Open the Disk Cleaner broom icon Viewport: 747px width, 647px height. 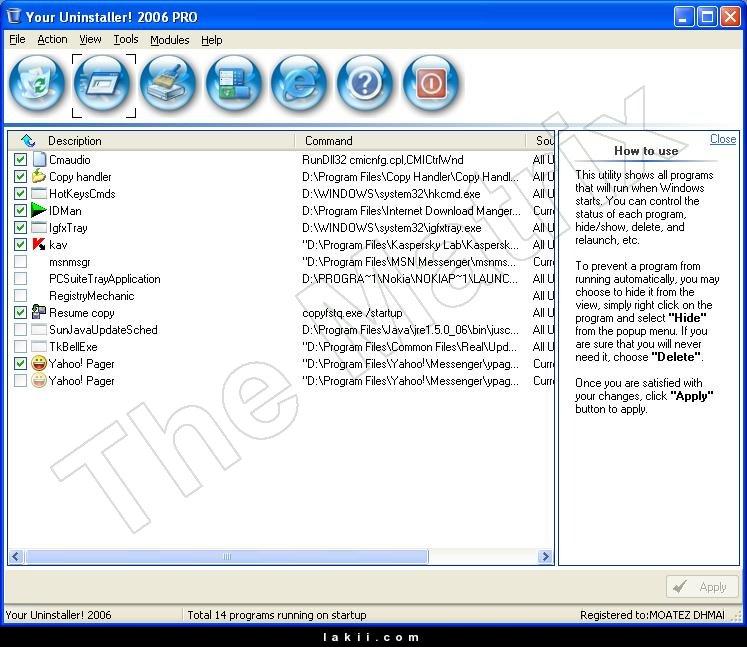(168, 84)
